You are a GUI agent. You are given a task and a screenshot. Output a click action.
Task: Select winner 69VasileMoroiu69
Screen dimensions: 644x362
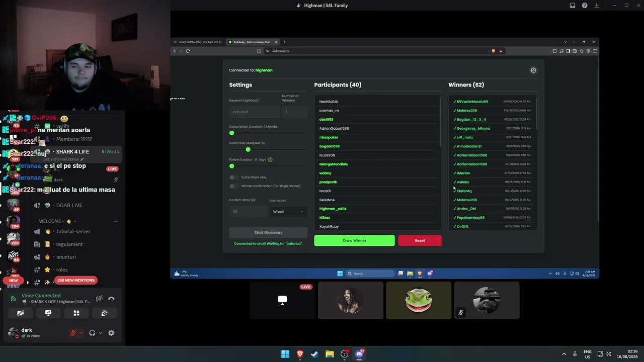click(472, 102)
